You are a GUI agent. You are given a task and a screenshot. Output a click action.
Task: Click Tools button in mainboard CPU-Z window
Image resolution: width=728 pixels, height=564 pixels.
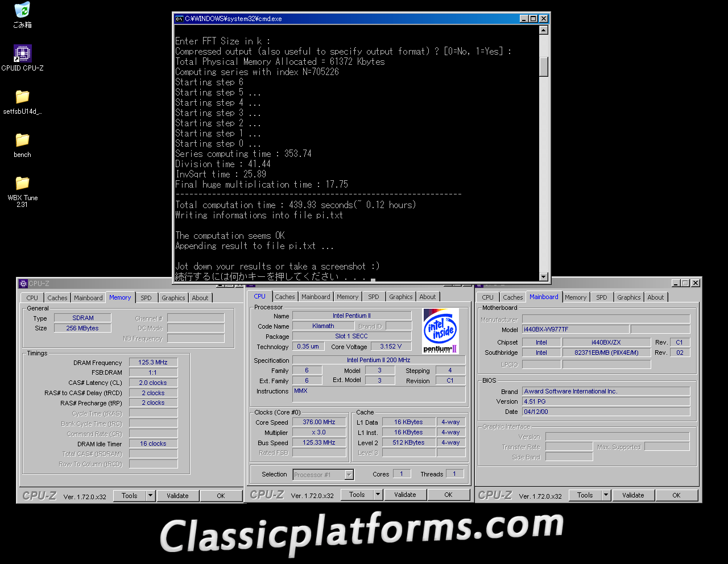click(585, 495)
